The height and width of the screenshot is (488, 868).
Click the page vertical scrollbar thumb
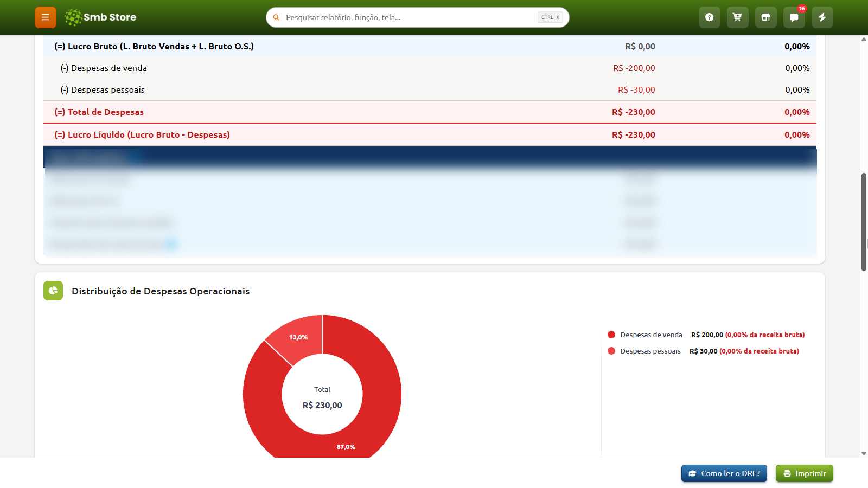tap(864, 222)
